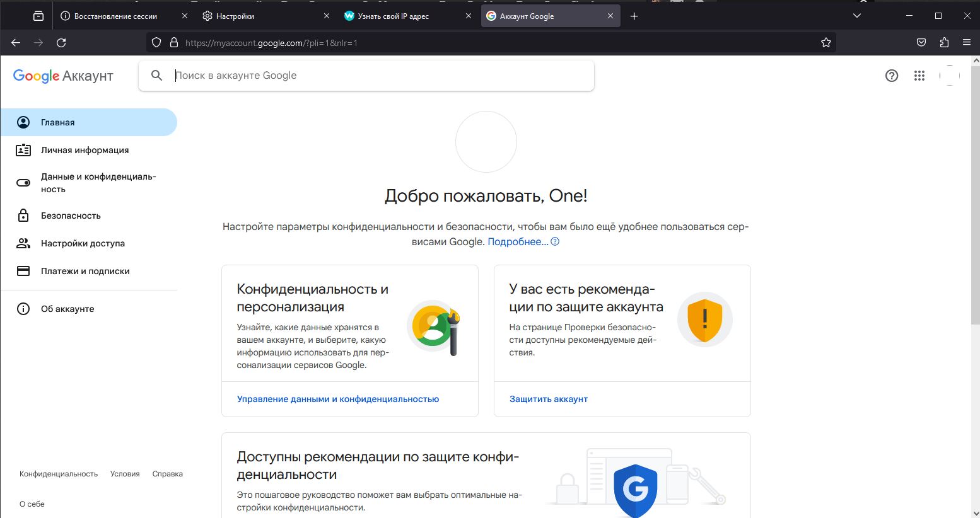Expand the list all tabs dropdown
The height and width of the screenshot is (518, 980).
click(x=856, y=16)
